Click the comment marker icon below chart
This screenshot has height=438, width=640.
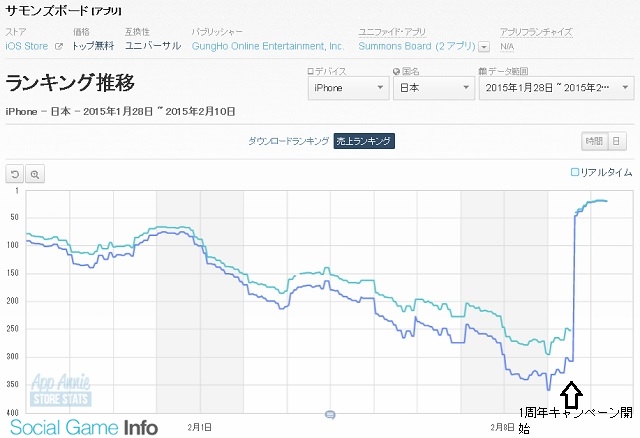pos(330,413)
